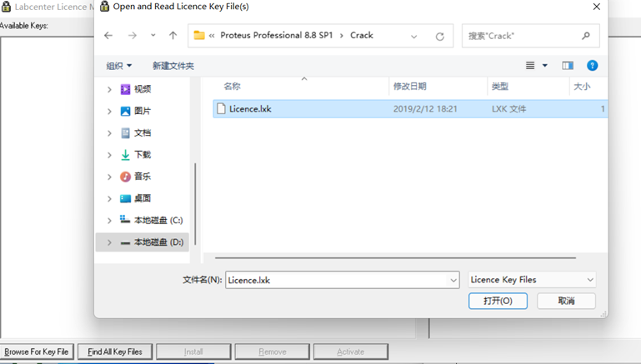Expand the 下载 tree node
The image size is (641, 364).
[x=109, y=155]
